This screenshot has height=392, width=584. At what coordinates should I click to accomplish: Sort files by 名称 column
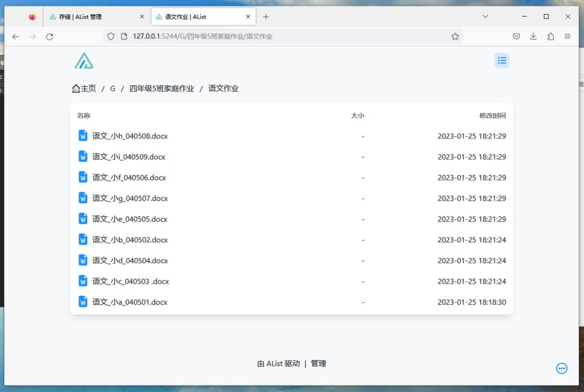click(x=84, y=115)
